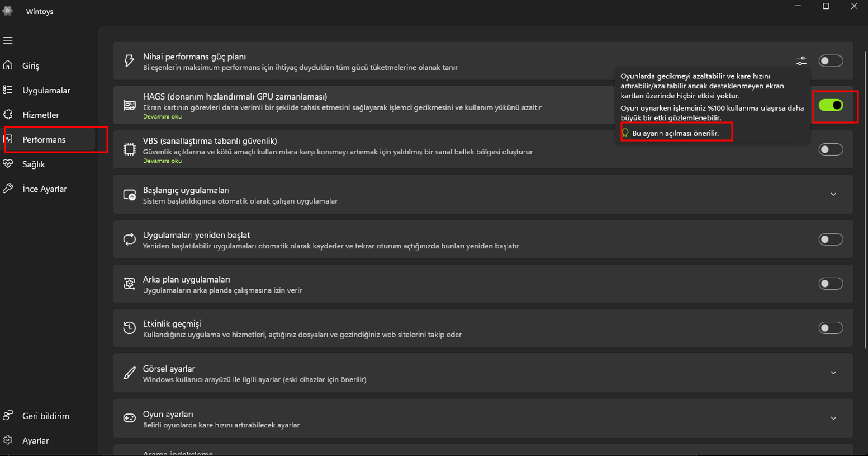Click the HAGS setting title text
Image resolution: width=868 pixels, height=456 pixels.
pyautogui.click(x=235, y=96)
